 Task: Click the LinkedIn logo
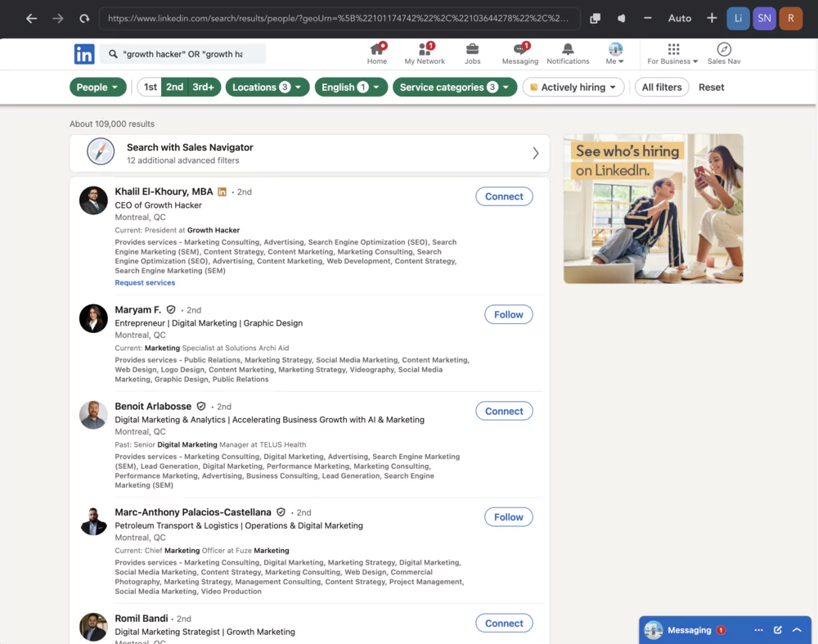pos(84,54)
